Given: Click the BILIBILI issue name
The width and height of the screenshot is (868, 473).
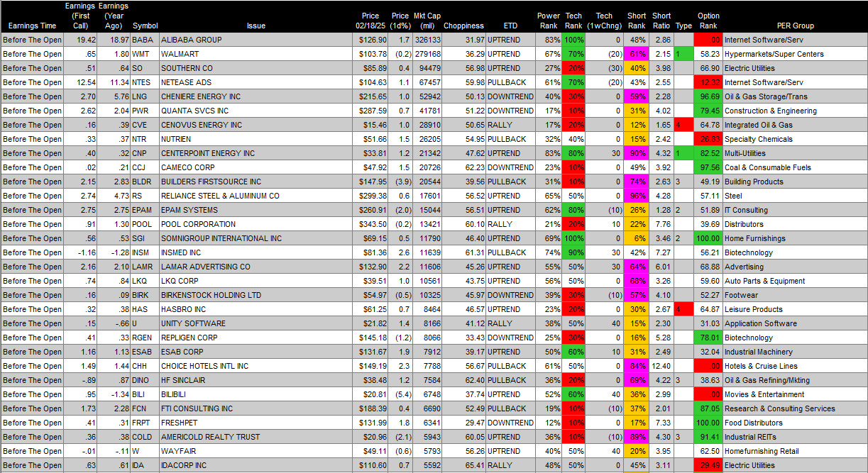Looking at the screenshot, I should point(175,394).
